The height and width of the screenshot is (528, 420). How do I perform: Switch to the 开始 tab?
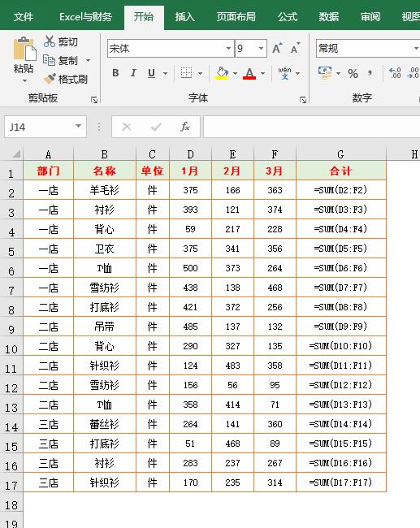[144, 16]
